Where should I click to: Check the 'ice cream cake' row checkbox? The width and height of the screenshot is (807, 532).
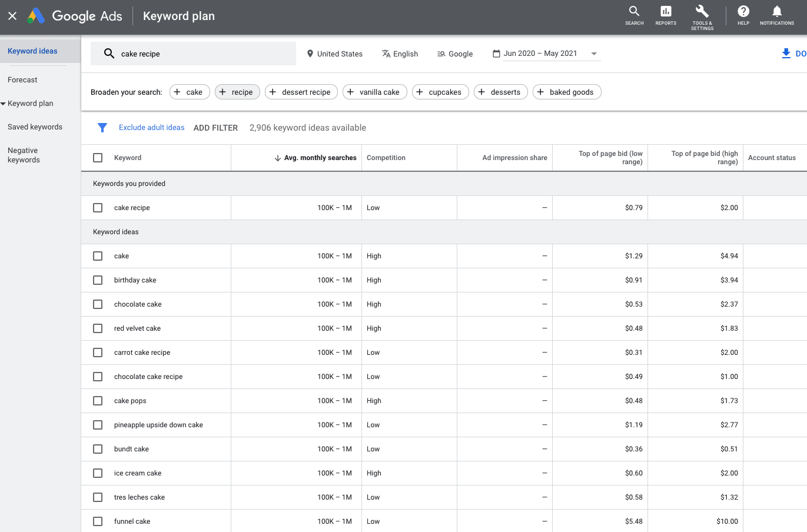tap(98, 473)
